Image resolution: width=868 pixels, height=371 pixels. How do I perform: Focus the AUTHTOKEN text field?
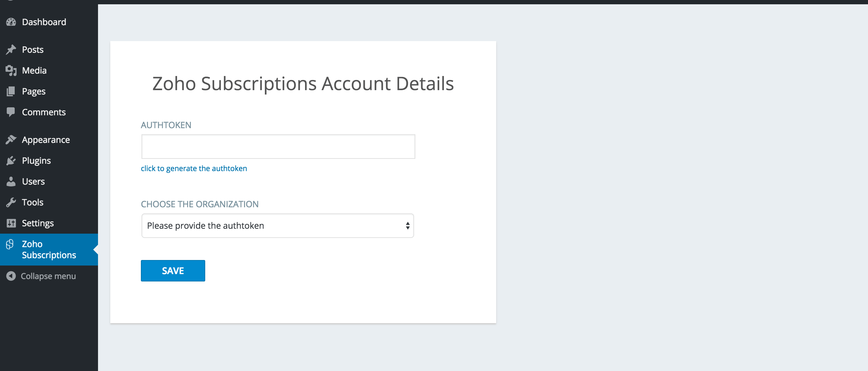click(x=278, y=147)
